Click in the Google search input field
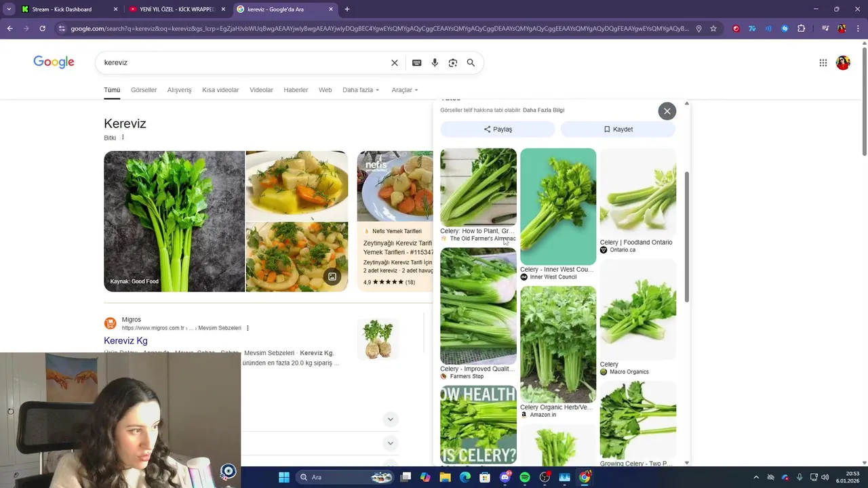This screenshot has width=868, height=488. (x=244, y=62)
